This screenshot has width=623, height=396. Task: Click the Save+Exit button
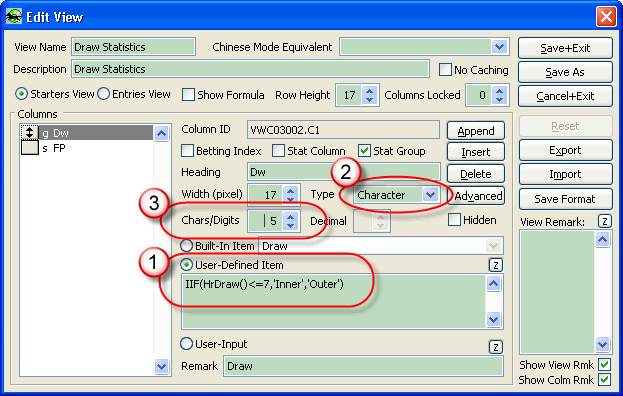(x=565, y=48)
